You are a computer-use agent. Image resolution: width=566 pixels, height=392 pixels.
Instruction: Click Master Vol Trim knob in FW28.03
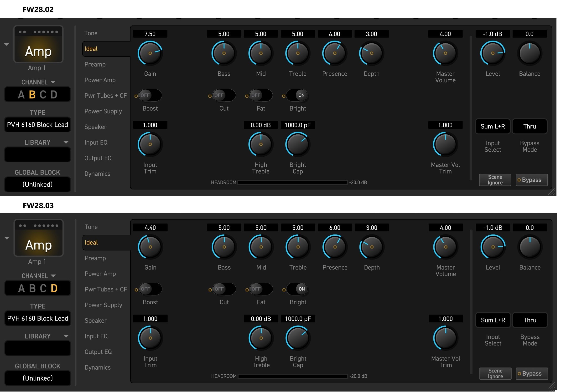pyautogui.click(x=445, y=338)
